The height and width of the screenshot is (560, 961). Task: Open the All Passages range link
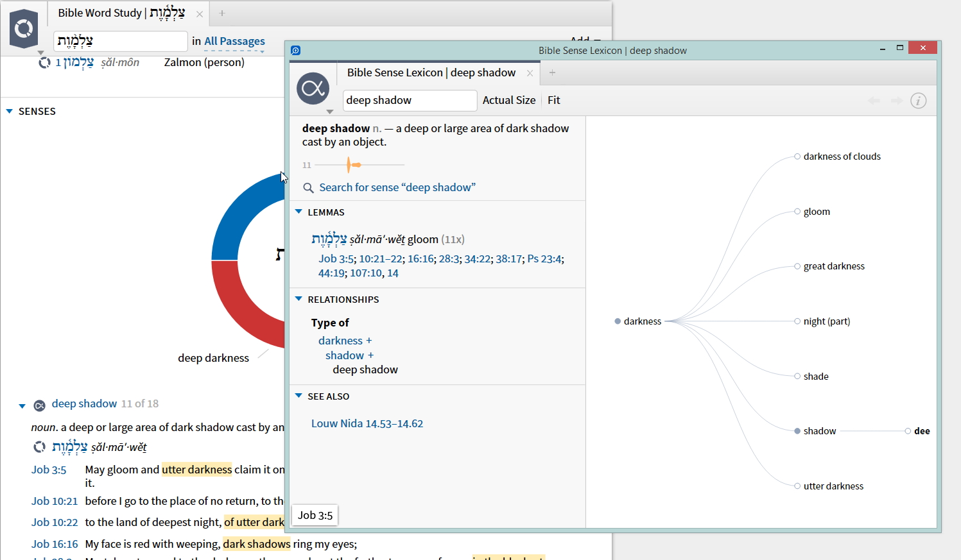(234, 41)
